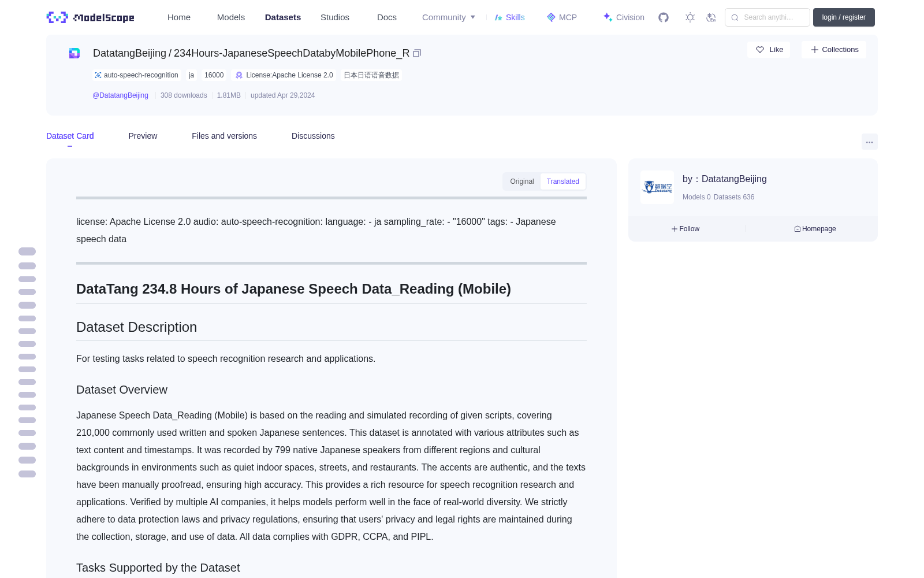This screenshot has height=578, width=924.
Task: Open the Models section
Action: pyautogui.click(x=231, y=17)
